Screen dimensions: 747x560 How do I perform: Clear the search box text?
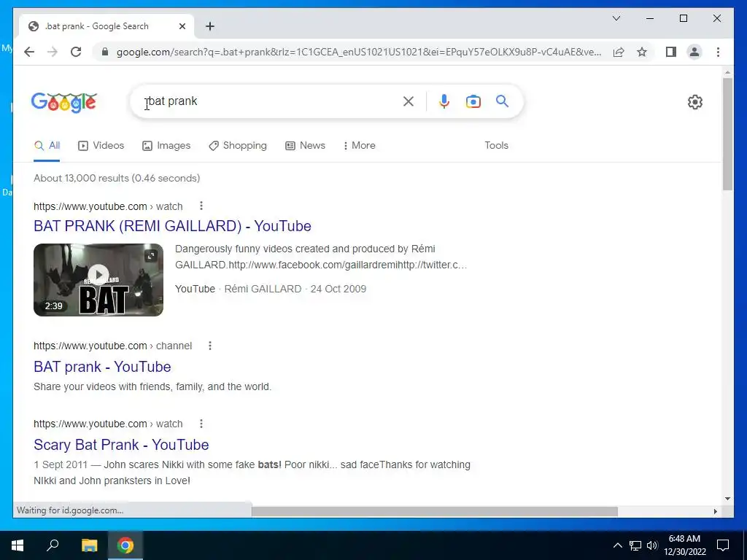point(409,101)
